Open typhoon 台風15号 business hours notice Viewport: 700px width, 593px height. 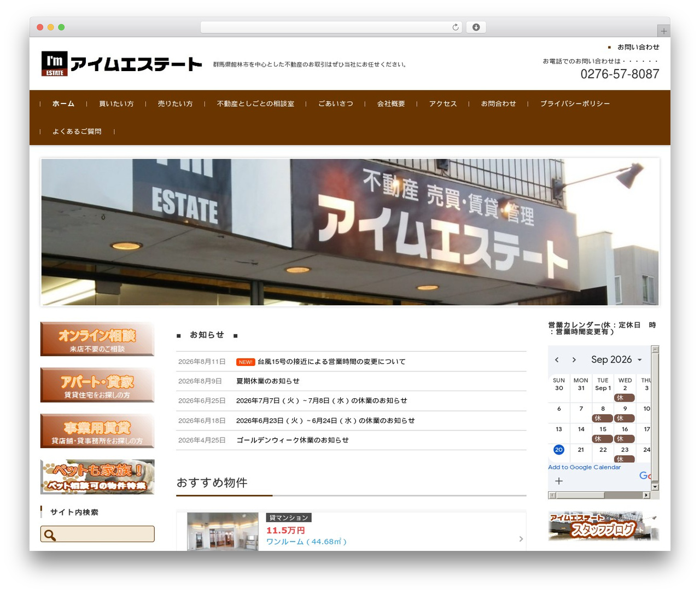click(331, 362)
